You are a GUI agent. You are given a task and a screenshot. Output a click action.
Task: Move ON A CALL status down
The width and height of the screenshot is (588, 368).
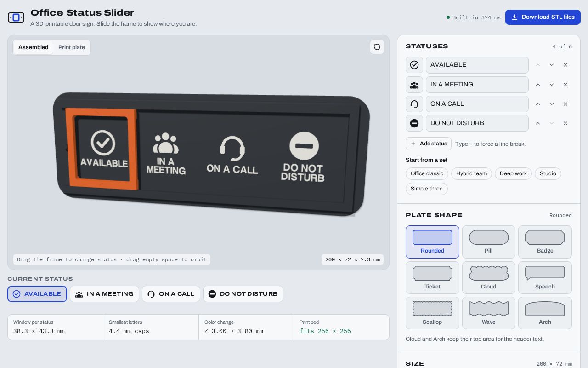click(x=552, y=104)
